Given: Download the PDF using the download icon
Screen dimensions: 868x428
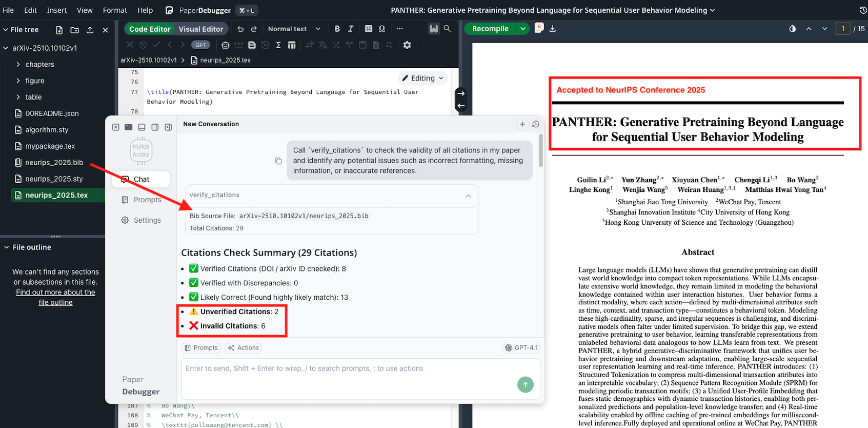Looking at the screenshot, I should tap(552, 29).
